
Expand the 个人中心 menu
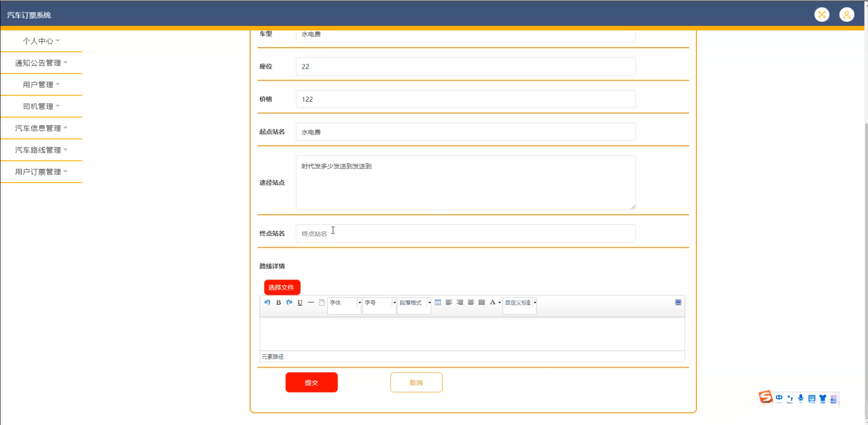[41, 41]
